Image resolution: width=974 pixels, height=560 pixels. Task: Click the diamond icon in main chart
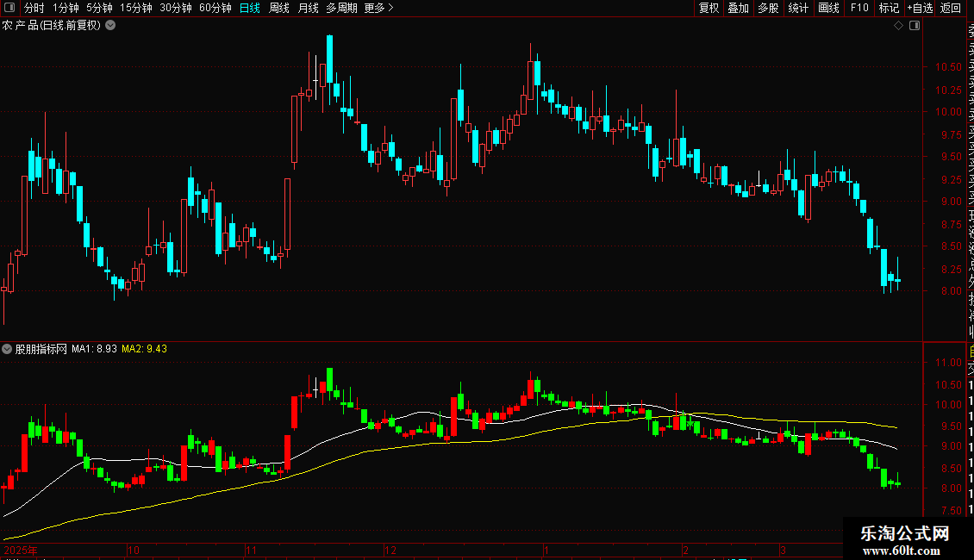click(898, 26)
